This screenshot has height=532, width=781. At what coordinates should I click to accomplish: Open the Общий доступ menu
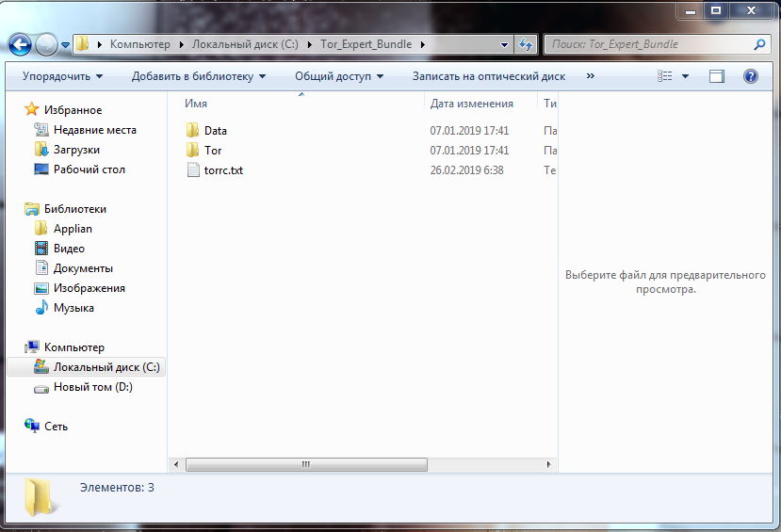tap(339, 76)
